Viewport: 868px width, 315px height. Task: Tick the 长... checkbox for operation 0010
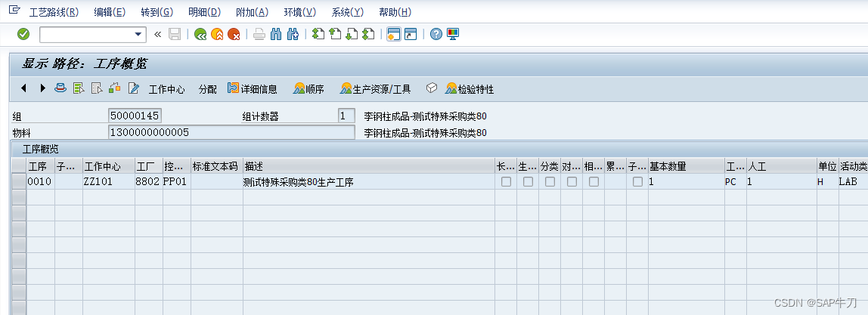pos(506,182)
